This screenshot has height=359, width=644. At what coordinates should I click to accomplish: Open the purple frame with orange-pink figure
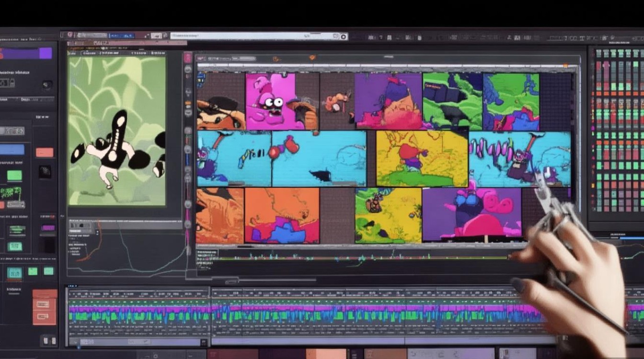[388, 101]
